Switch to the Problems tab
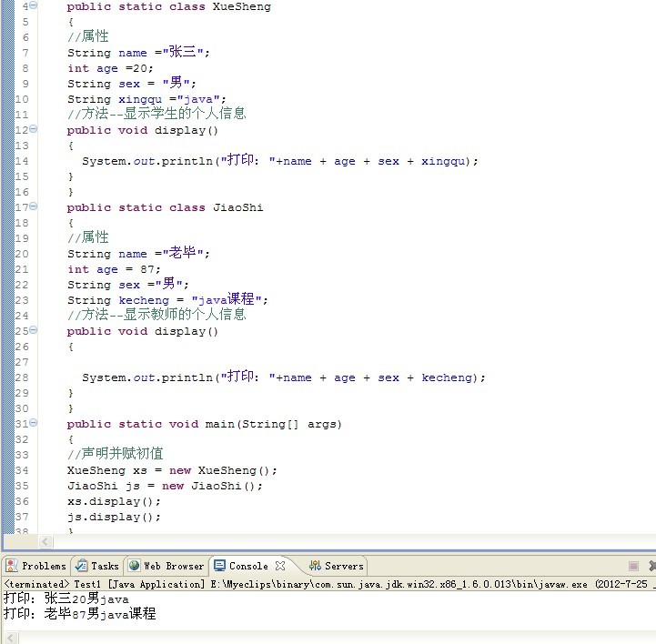Image resolution: width=656 pixels, height=644 pixels. (36, 566)
